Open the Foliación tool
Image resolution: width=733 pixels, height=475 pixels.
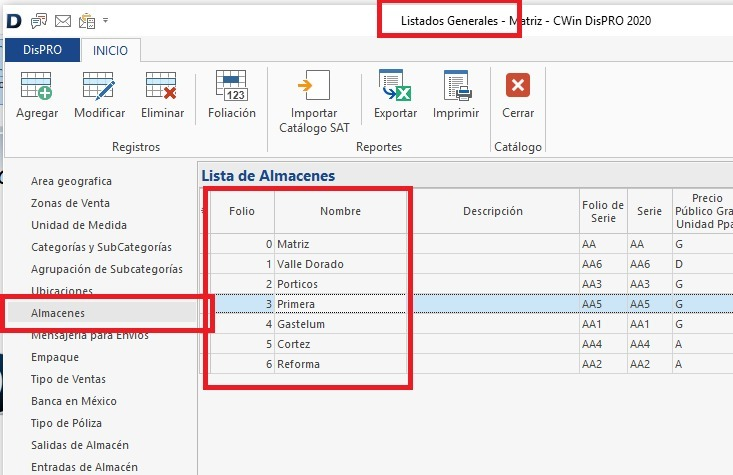231,87
